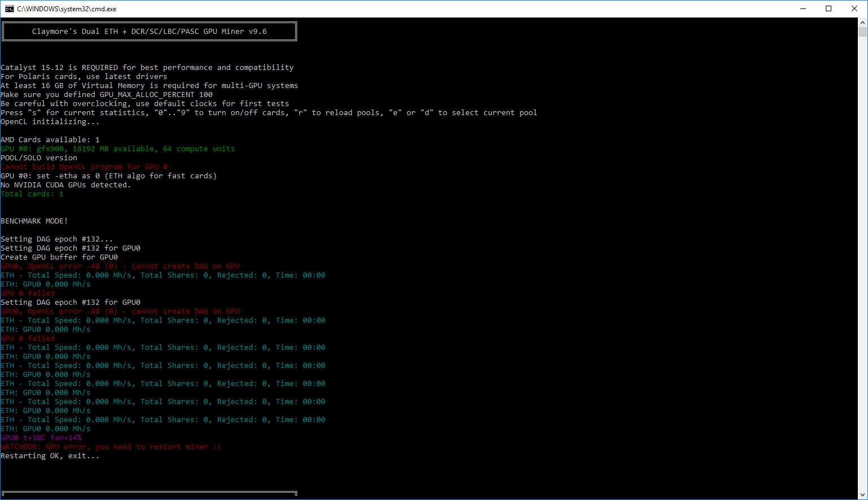Click the line 'For Polaris cards, use latest drivers'
The height and width of the screenshot is (500, 868).
(x=84, y=77)
